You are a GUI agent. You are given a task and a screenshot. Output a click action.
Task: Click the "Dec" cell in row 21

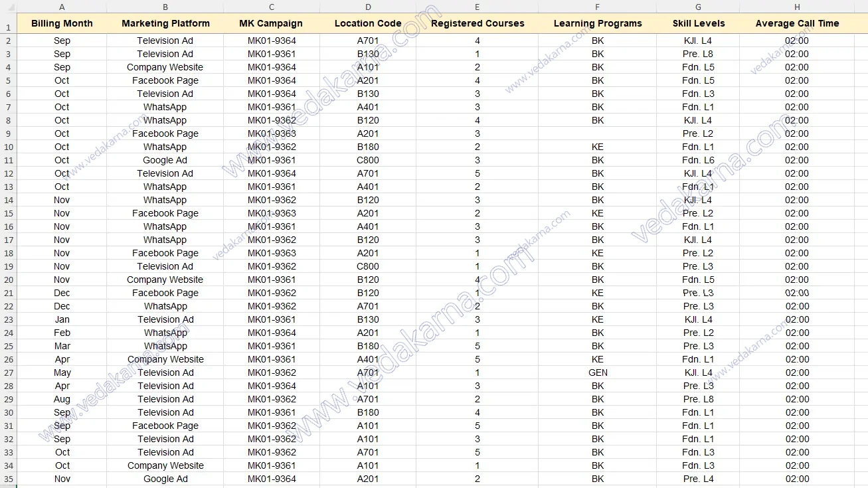[x=62, y=293]
